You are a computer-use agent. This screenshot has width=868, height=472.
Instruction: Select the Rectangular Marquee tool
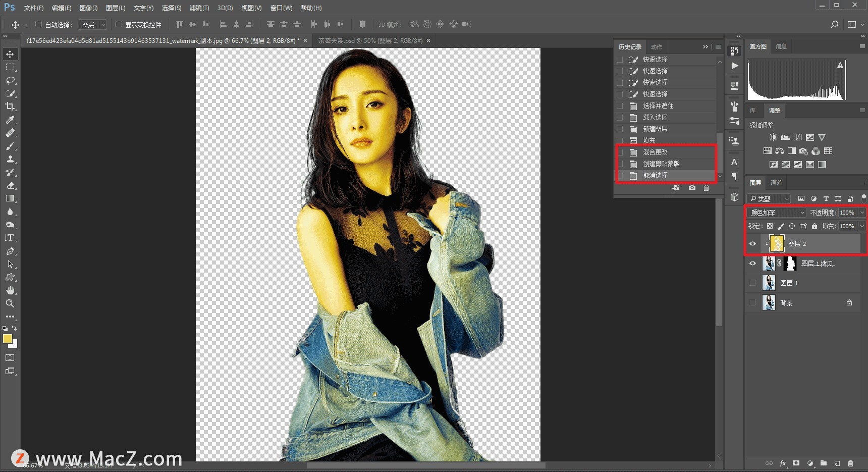coord(10,67)
